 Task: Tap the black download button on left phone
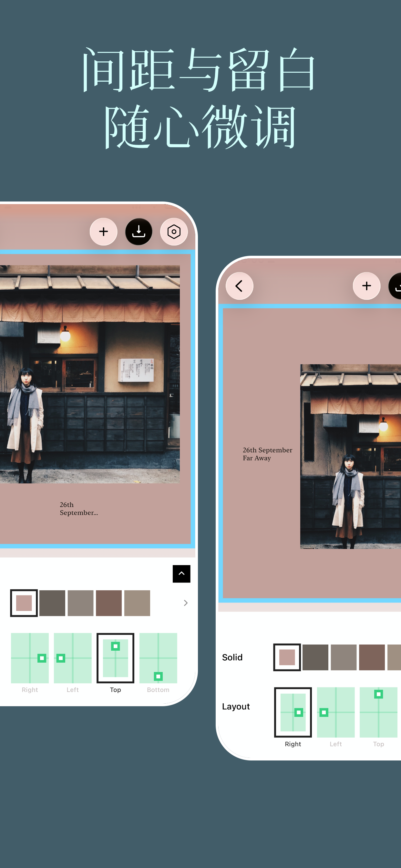pos(139,232)
